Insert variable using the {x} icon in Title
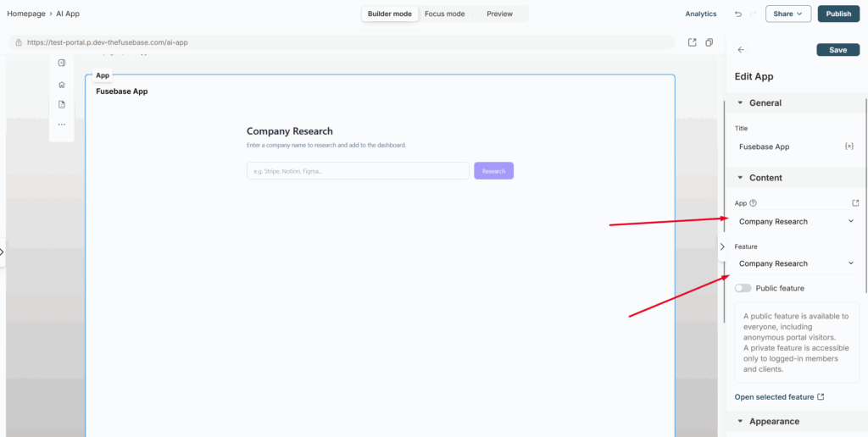Image resolution: width=868 pixels, height=437 pixels. pyautogui.click(x=849, y=147)
